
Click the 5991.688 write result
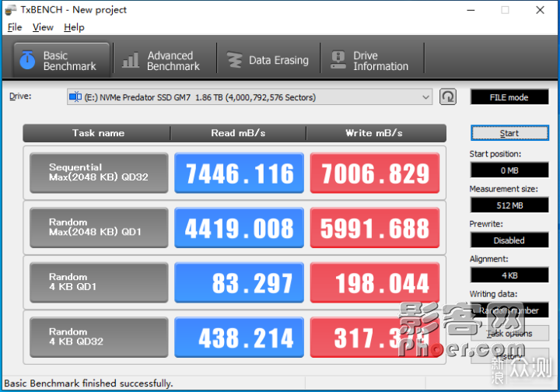click(375, 227)
